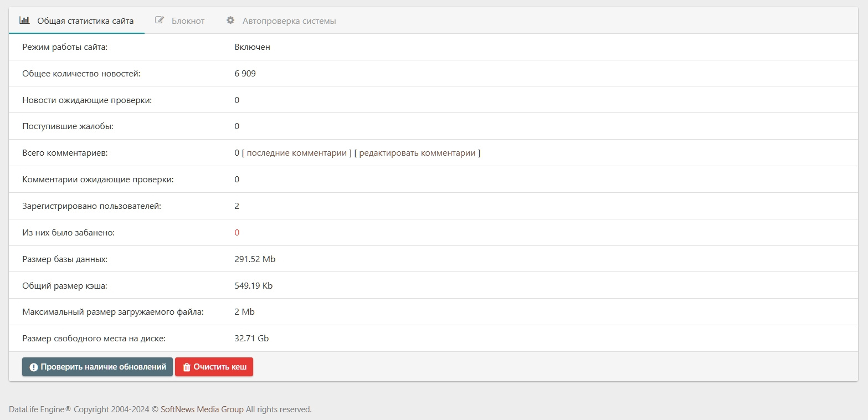Click the database size 291.52 Mb
Viewport: 868px width, 420px height.
tap(255, 259)
